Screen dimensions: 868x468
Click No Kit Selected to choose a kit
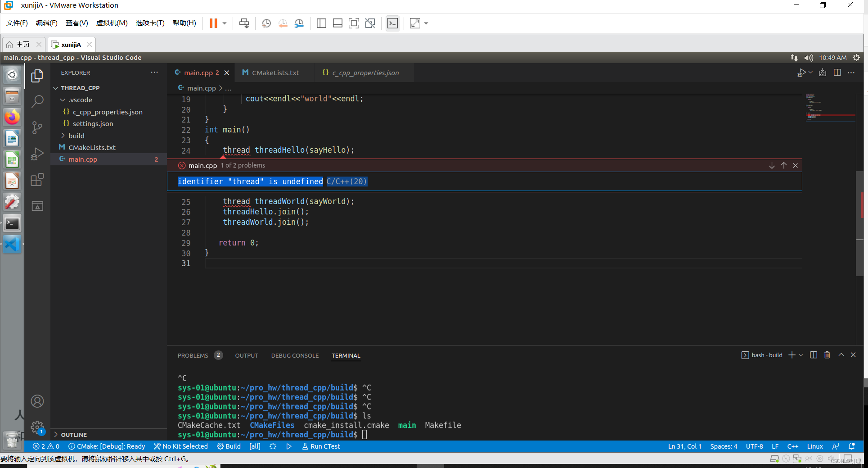tap(180, 446)
